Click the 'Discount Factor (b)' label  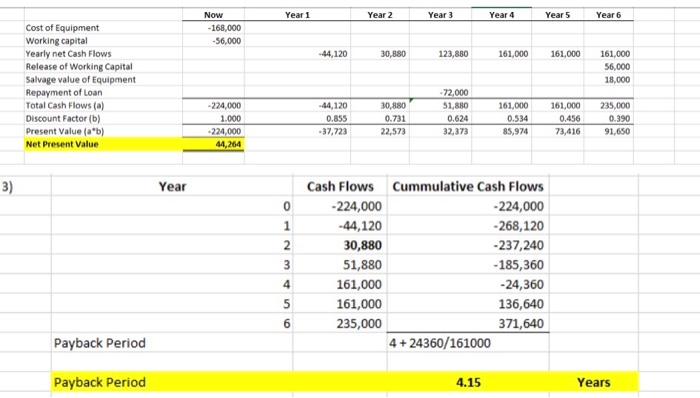[x=63, y=118]
